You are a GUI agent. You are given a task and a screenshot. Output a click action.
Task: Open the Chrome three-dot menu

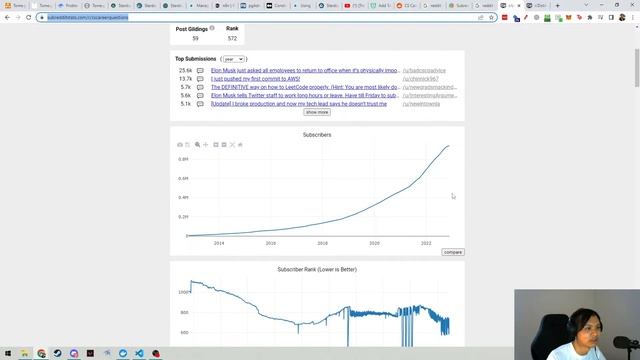coord(633,18)
